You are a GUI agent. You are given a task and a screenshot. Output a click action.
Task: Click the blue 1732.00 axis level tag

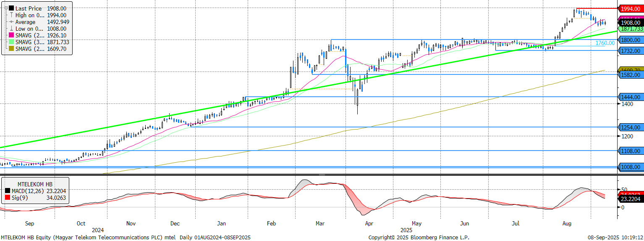point(630,50)
